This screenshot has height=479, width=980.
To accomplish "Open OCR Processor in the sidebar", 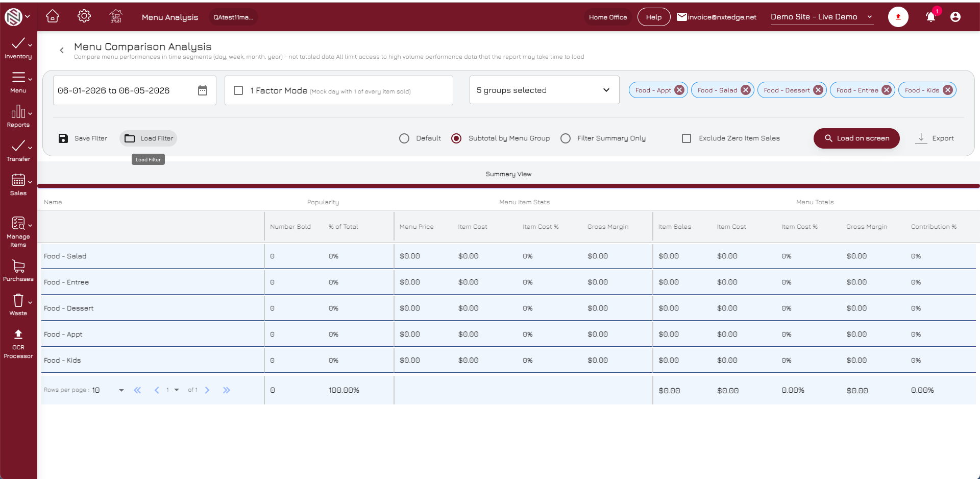I will (x=18, y=344).
